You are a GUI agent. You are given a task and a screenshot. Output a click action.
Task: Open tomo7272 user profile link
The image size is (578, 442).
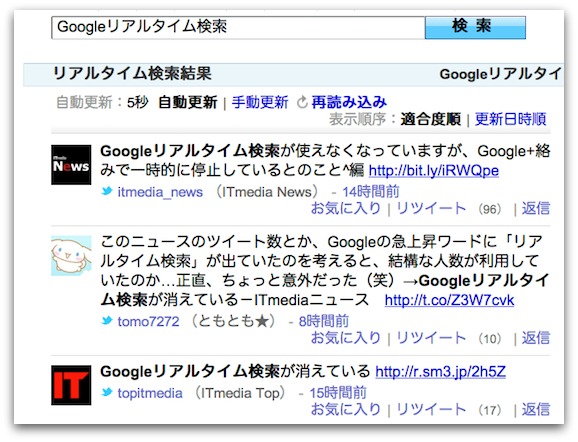148,321
